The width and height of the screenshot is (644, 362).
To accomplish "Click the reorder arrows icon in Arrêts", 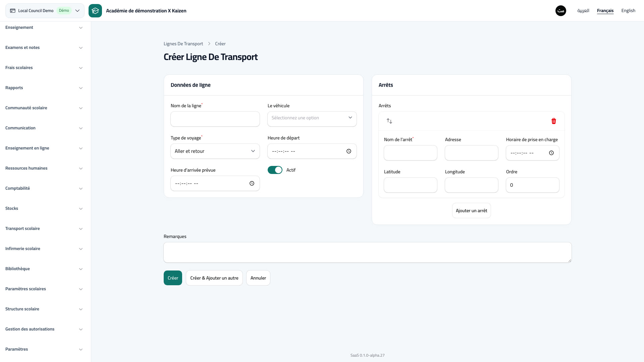I will click(389, 121).
